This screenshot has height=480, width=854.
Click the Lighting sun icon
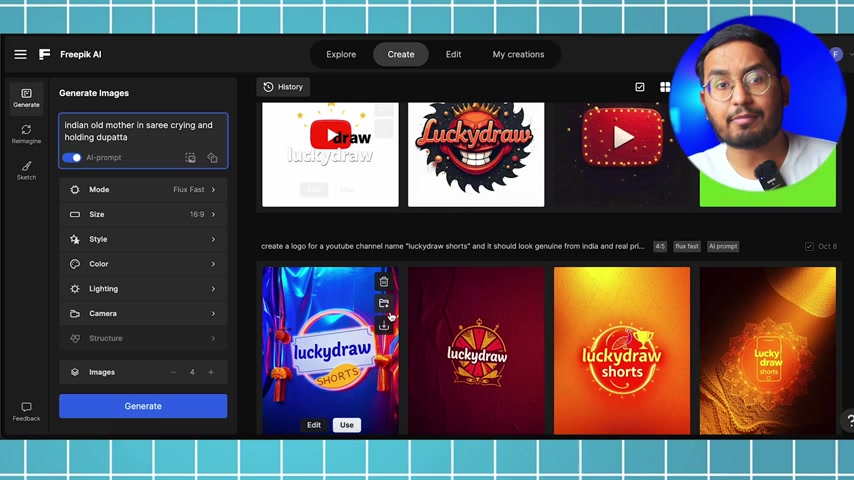click(75, 289)
